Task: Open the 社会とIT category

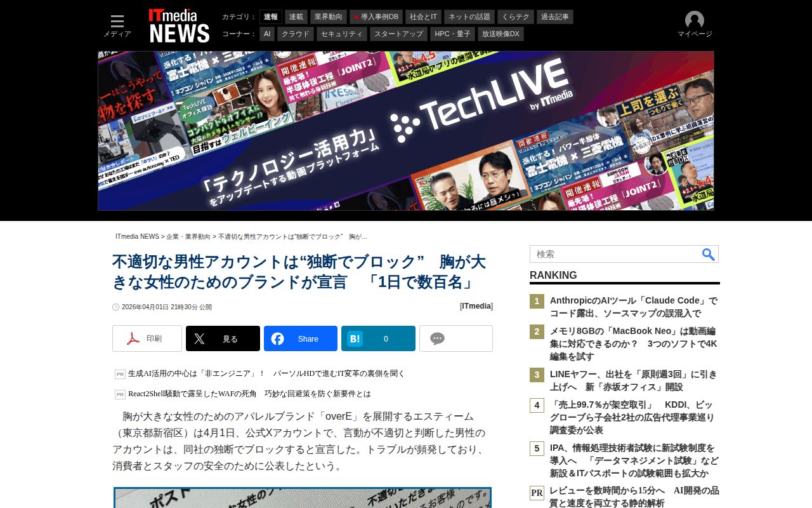Action: click(423, 17)
